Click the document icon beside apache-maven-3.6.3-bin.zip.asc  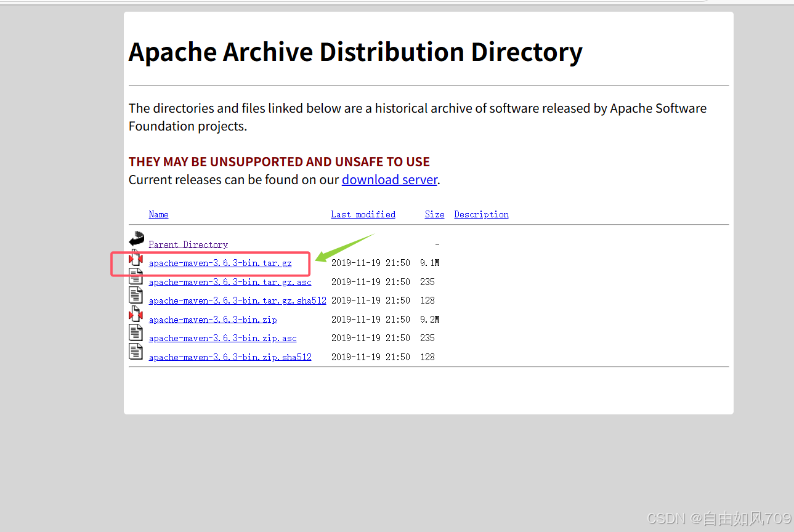[136, 333]
